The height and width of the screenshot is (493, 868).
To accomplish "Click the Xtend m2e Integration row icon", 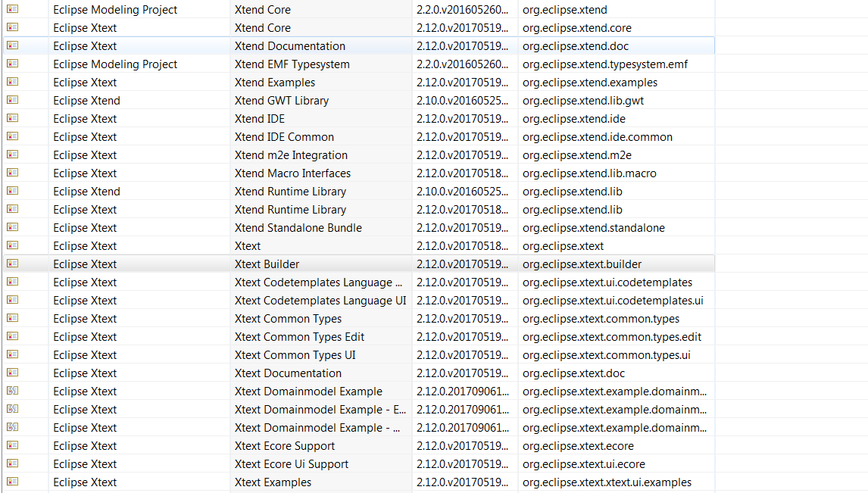I will pyautogui.click(x=12, y=155).
